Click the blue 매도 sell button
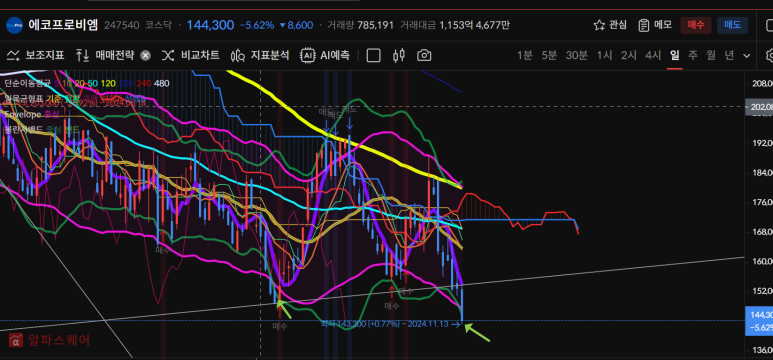 [x=732, y=25]
